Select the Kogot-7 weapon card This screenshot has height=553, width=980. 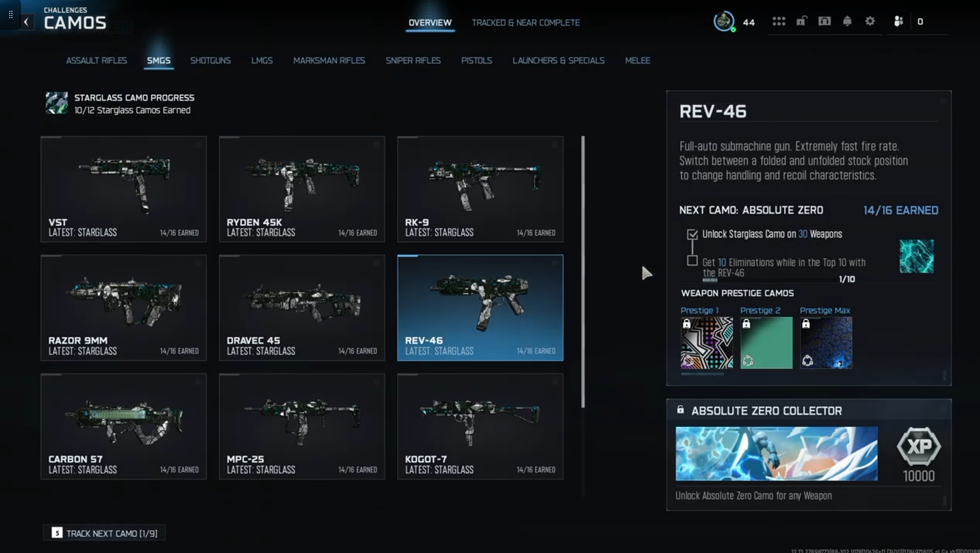(x=480, y=427)
